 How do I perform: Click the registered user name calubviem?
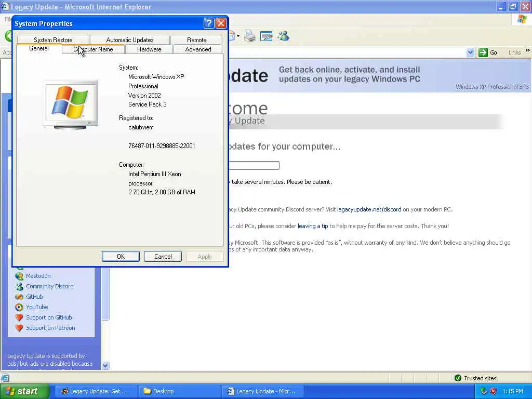(141, 127)
